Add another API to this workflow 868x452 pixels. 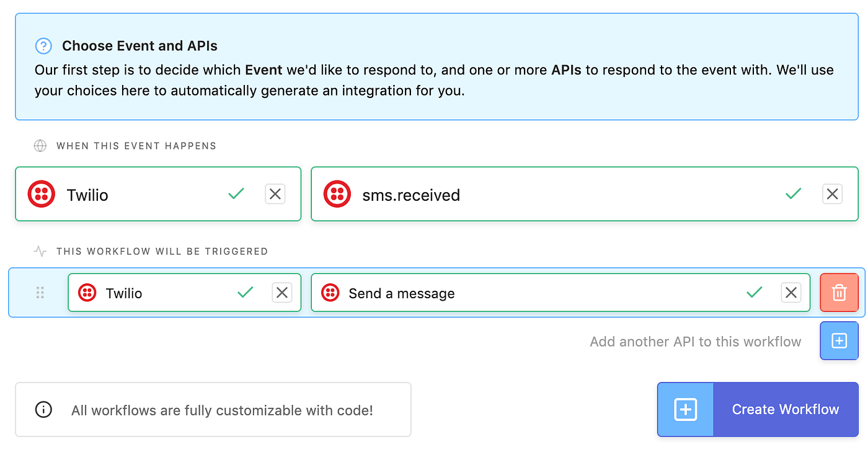point(839,340)
